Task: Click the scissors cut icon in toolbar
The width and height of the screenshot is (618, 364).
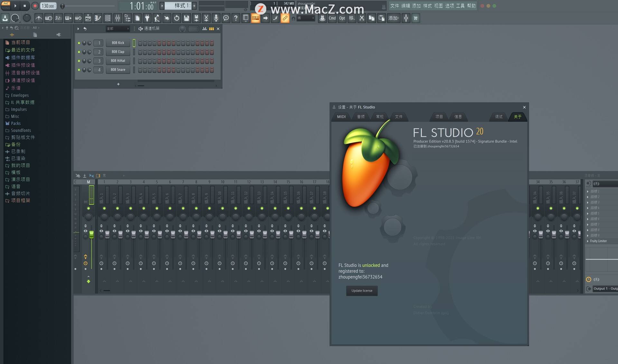Action: (362, 18)
